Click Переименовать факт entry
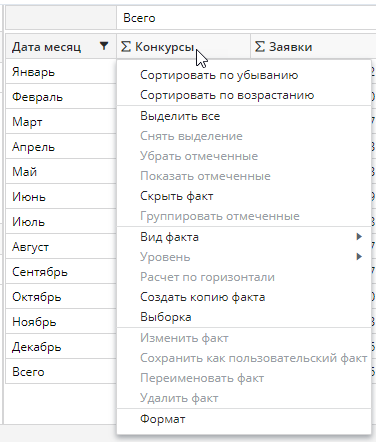The height and width of the screenshot is (442, 376). pyautogui.click(x=244, y=378)
